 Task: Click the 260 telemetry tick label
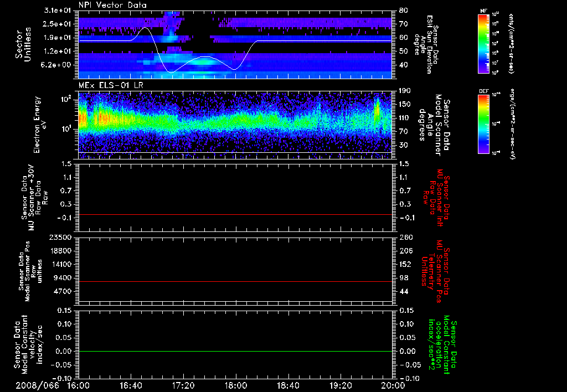(x=406, y=238)
